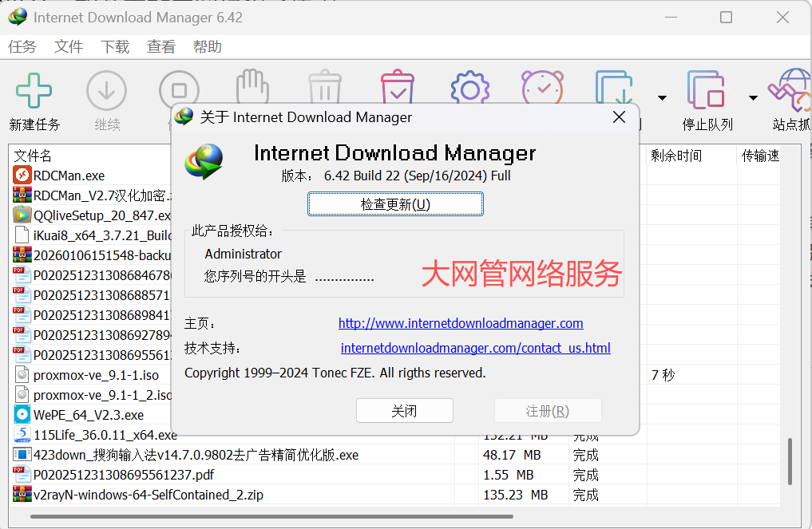812x529 pixels.
Task: Click the trash delete icon in the toolbar
Action: coord(324,88)
